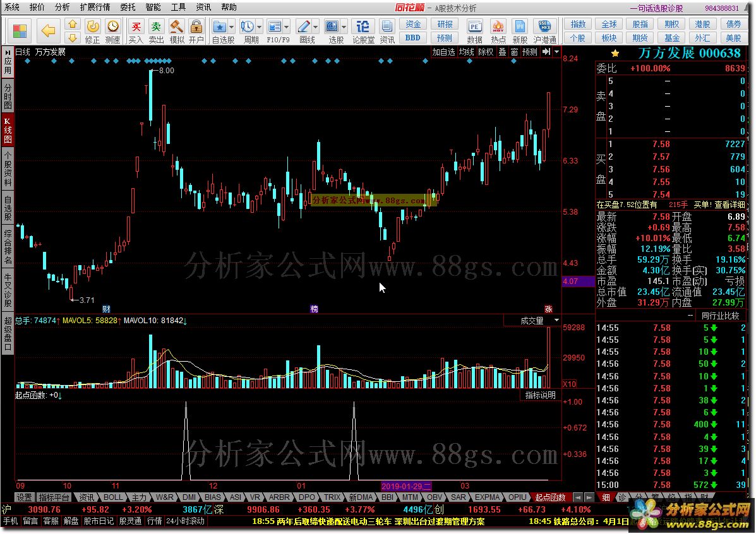Screen dimensions: 756x534
Task: Open the dropdown arrow after the chart header icons
Action: (557, 52)
